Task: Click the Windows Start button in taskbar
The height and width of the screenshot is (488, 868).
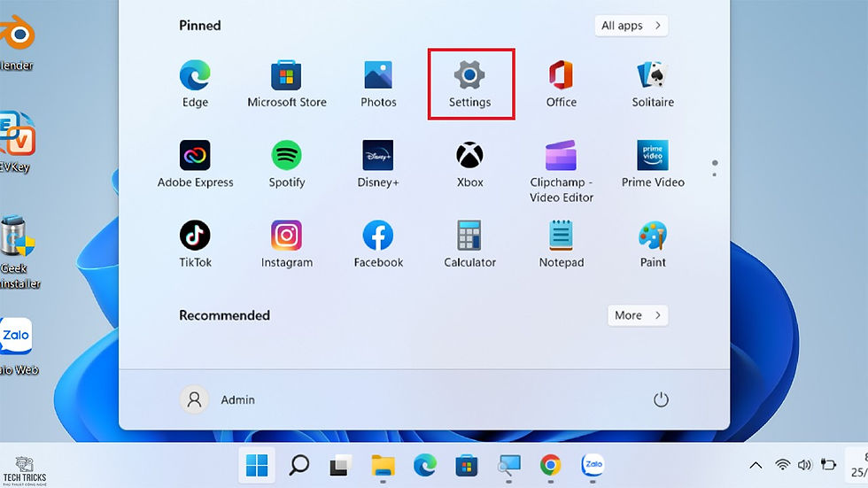Action: (257, 465)
